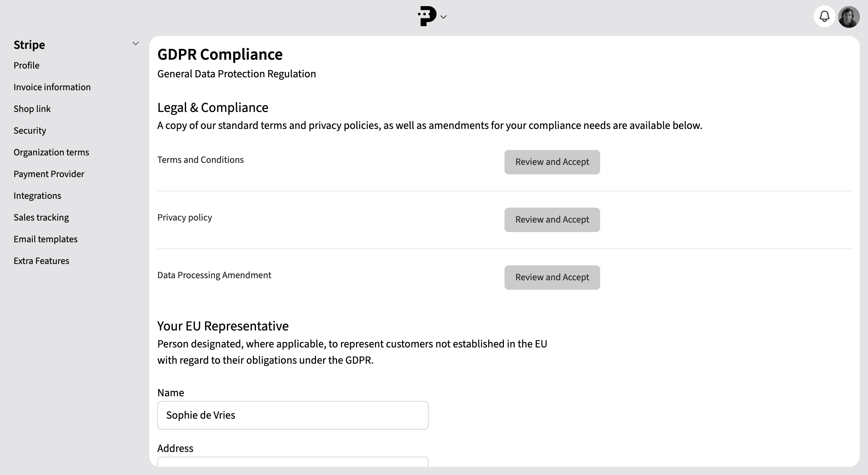Image resolution: width=868 pixels, height=475 pixels.
Task: Click the Data Processing Amendment label
Action: point(214,275)
